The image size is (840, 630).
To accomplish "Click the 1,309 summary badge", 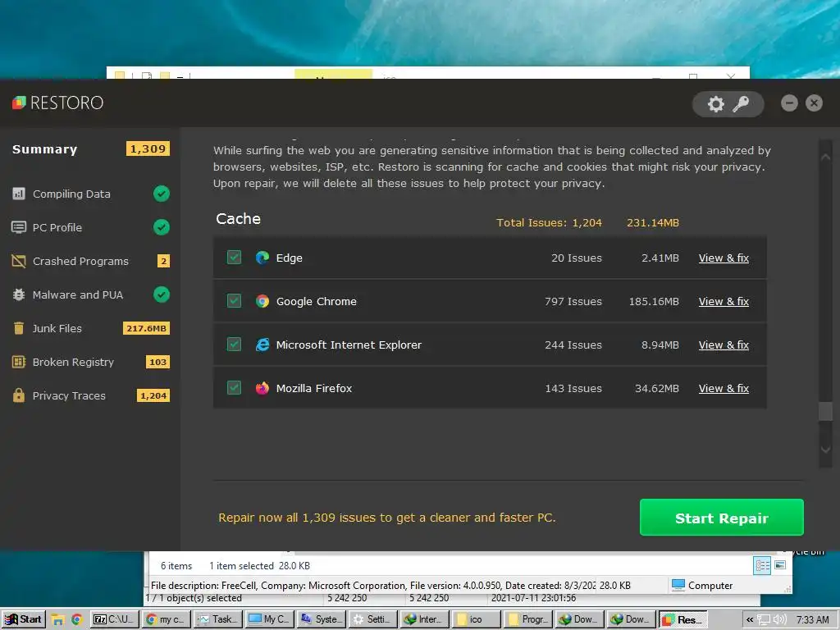I will [x=148, y=149].
